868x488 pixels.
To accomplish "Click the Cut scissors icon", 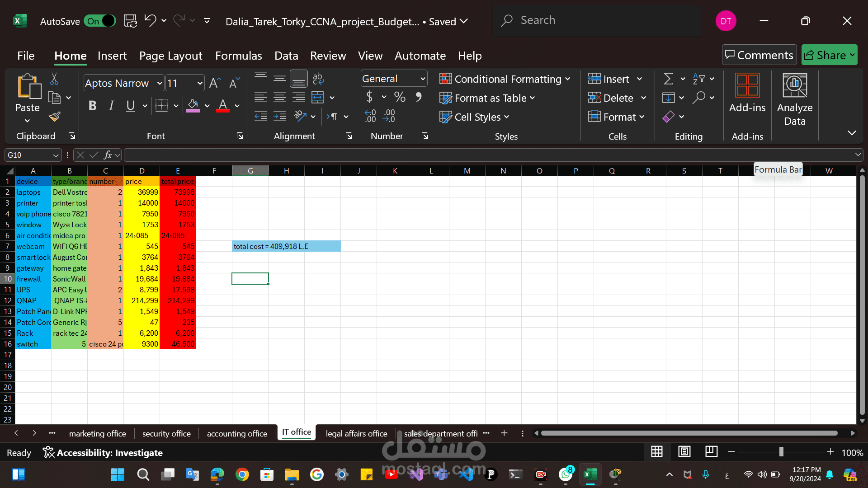I will coord(54,80).
